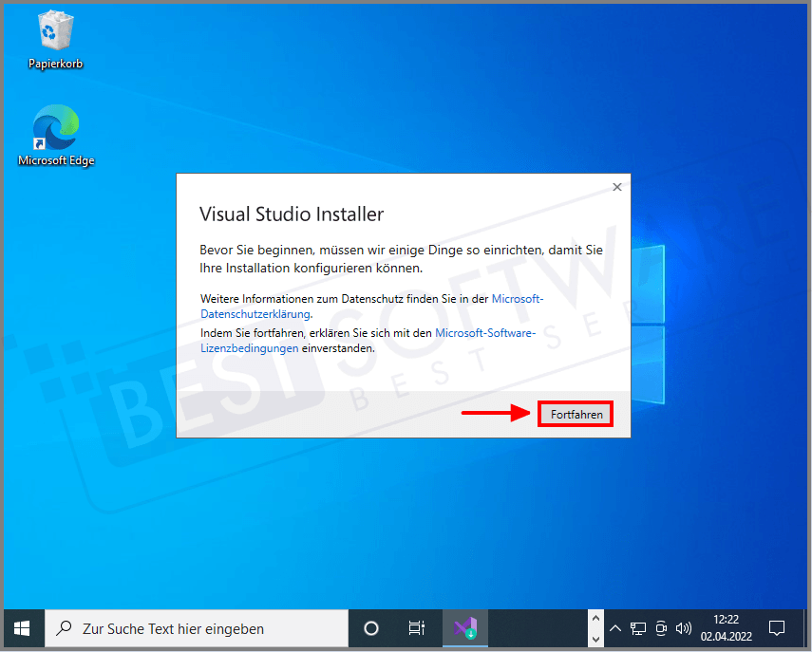Click the taskbar scroll-down chevron
The image size is (812, 652).
(x=596, y=639)
